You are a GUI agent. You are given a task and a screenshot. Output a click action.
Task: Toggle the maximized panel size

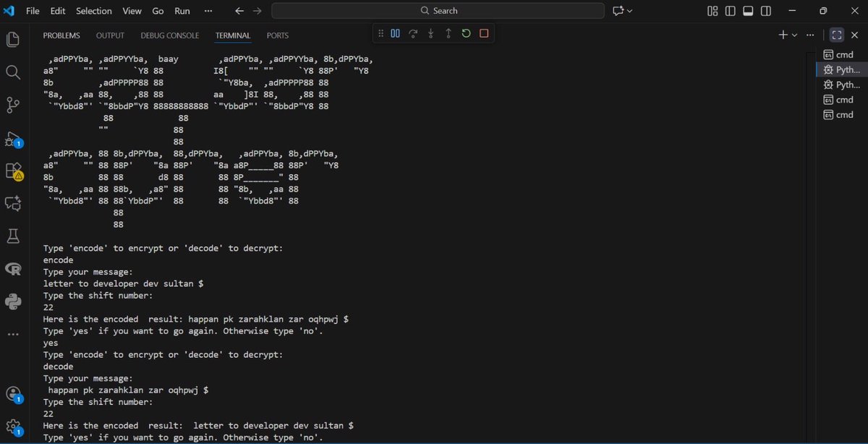837,35
